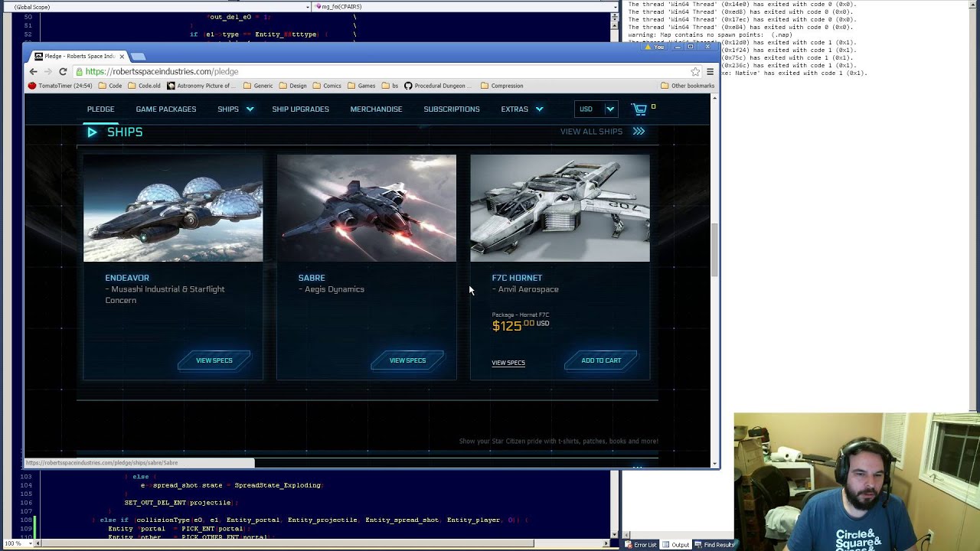The height and width of the screenshot is (551, 980).
Task: Click the browser scrollbar down arrow
Action: point(714,463)
